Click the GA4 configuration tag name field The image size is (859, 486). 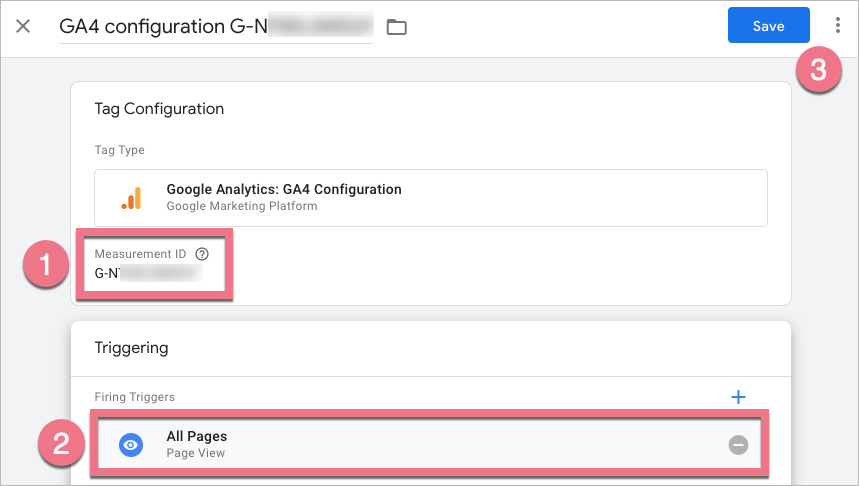[215, 27]
